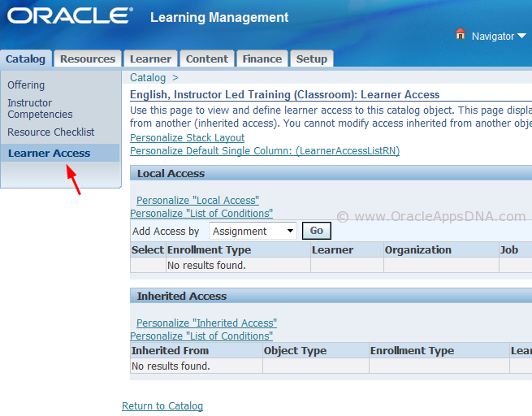This screenshot has height=416, width=532.
Task: Open Instructor Competencies in sidebar
Action: click(40, 109)
